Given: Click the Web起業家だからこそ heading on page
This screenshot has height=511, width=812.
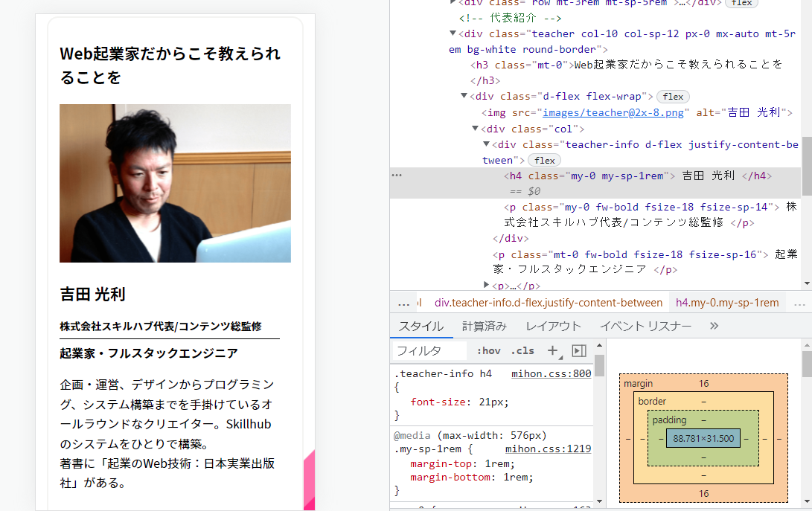Looking at the screenshot, I should [170, 65].
